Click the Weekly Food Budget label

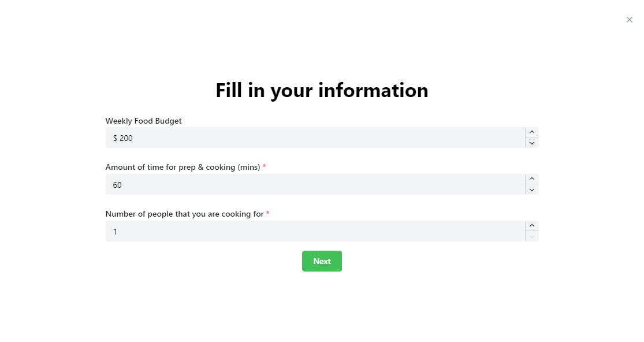pyautogui.click(x=143, y=121)
